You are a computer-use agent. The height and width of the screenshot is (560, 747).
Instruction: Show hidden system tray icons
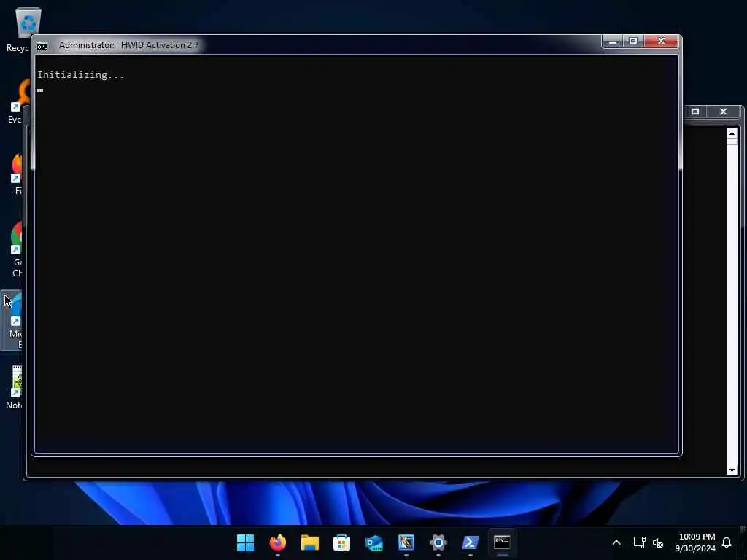click(x=616, y=542)
